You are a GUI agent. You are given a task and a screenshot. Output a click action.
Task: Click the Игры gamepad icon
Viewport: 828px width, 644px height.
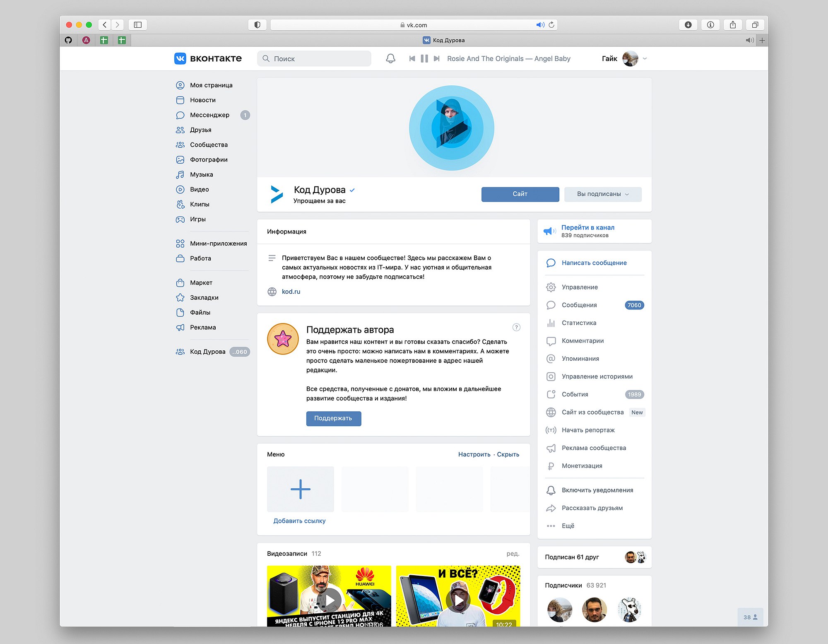pos(180,219)
